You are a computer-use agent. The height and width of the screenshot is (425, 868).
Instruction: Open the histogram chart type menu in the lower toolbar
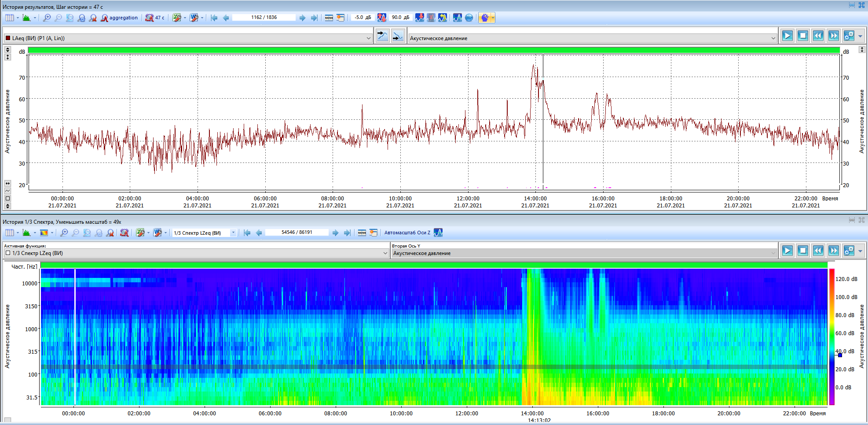click(x=35, y=233)
